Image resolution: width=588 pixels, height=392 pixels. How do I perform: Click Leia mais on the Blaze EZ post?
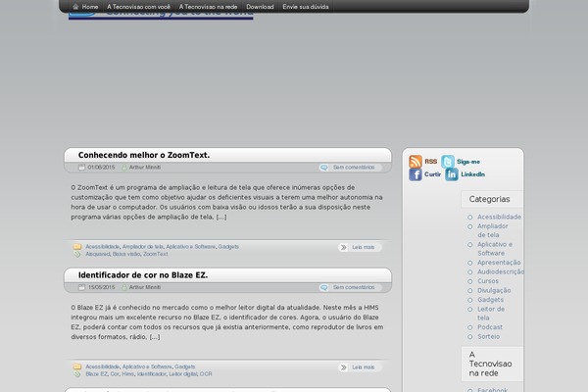(363, 367)
